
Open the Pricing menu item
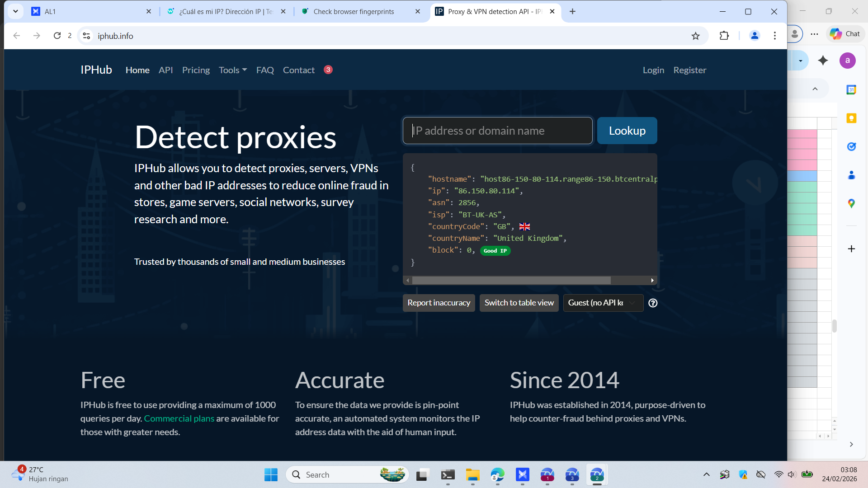point(196,70)
